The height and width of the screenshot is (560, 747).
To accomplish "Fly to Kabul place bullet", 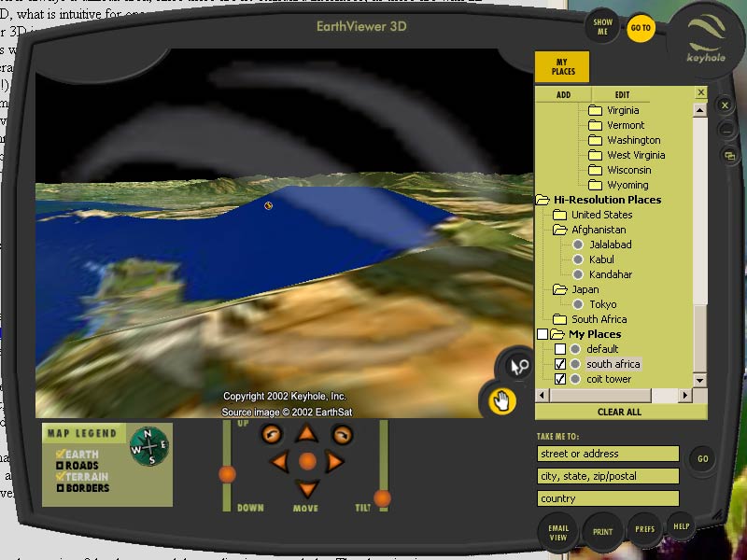I will pyautogui.click(x=578, y=259).
